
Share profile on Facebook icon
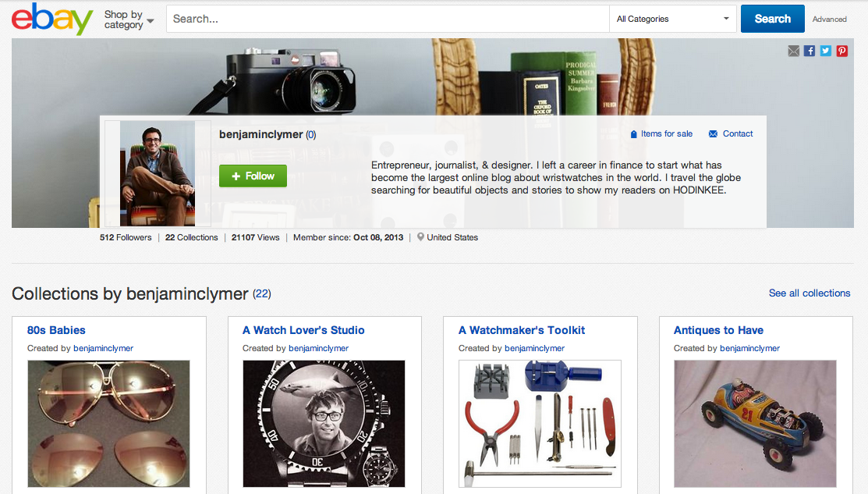pyautogui.click(x=810, y=51)
